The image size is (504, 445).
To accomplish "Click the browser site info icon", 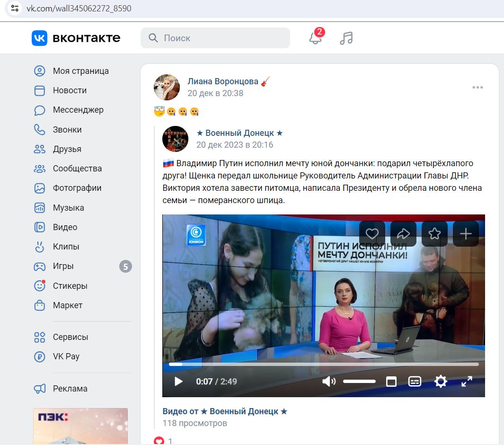I will click(x=15, y=8).
